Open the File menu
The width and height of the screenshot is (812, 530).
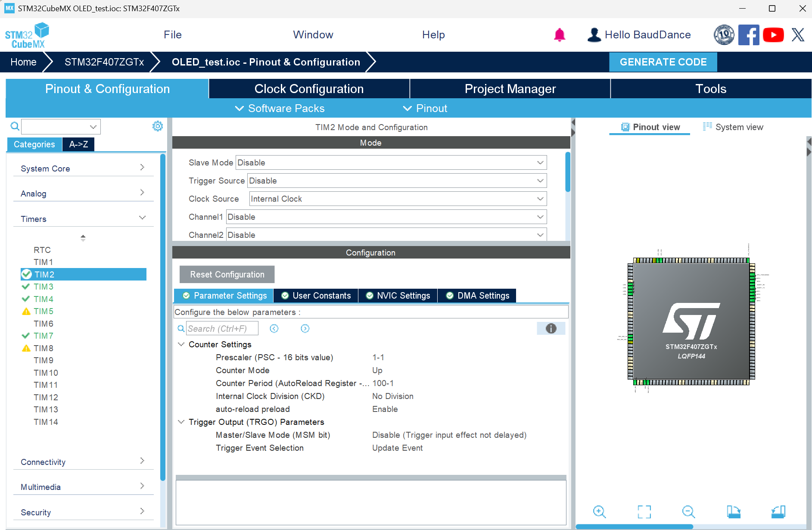pyautogui.click(x=173, y=35)
